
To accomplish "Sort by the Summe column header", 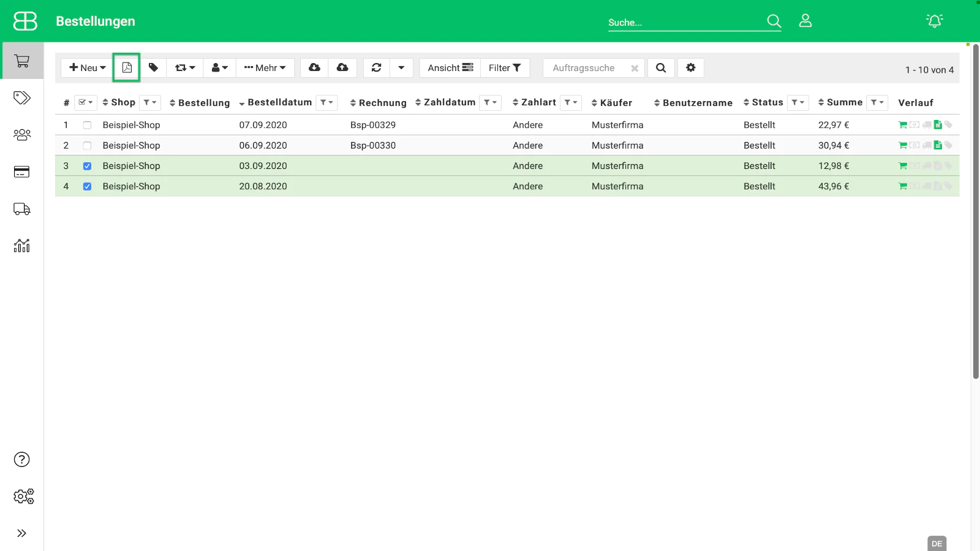I will tap(844, 102).
